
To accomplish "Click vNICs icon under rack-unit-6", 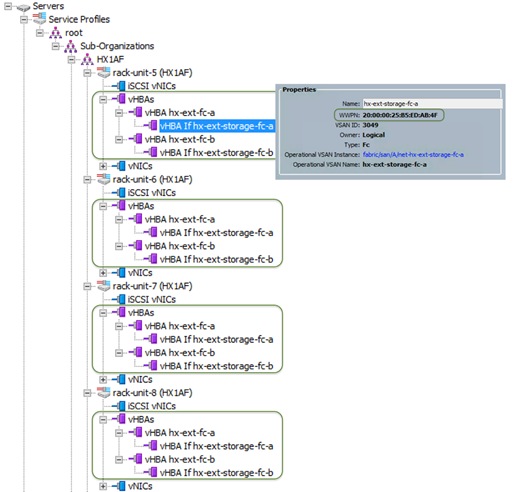I will click(x=119, y=272).
